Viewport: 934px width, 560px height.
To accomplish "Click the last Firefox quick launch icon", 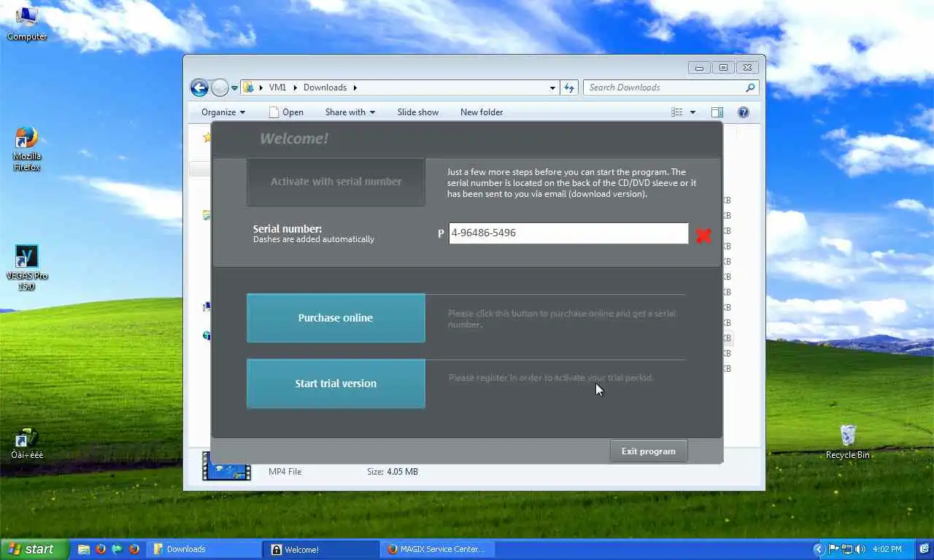I will click(x=134, y=549).
